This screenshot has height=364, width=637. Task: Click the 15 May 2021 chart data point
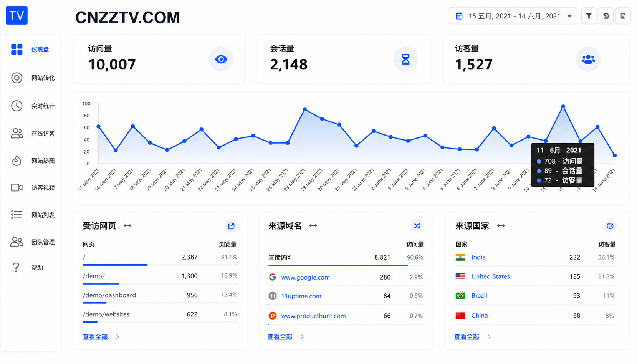pyautogui.click(x=99, y=126)
